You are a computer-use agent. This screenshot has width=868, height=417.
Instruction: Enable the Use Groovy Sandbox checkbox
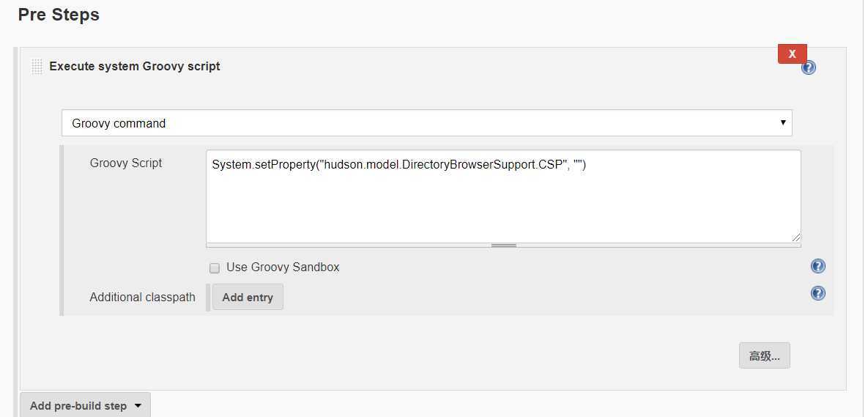click(x=215, y=268)
